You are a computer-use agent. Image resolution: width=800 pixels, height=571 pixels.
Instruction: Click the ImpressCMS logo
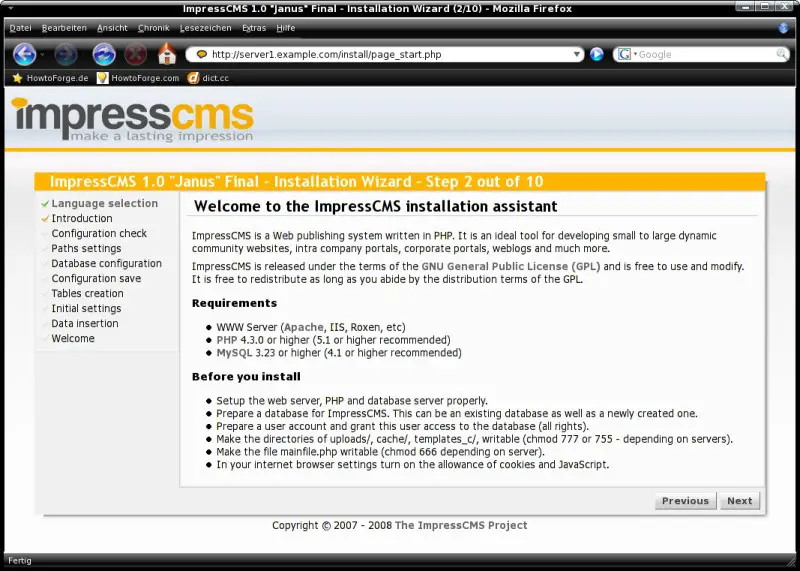(133, 119)
